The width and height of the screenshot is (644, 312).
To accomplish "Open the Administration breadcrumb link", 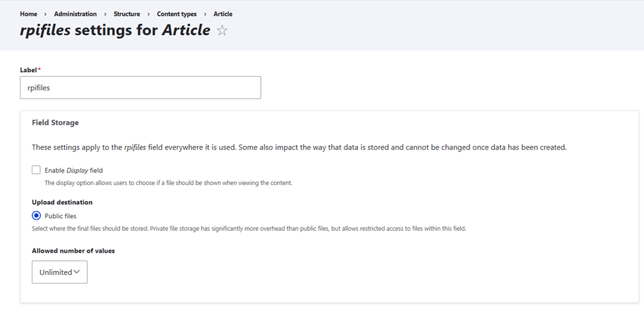I will tap(75, 14).
